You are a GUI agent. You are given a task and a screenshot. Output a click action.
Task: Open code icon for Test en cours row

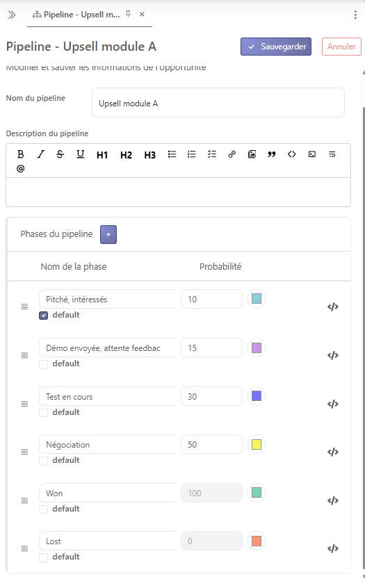point(333,404)
